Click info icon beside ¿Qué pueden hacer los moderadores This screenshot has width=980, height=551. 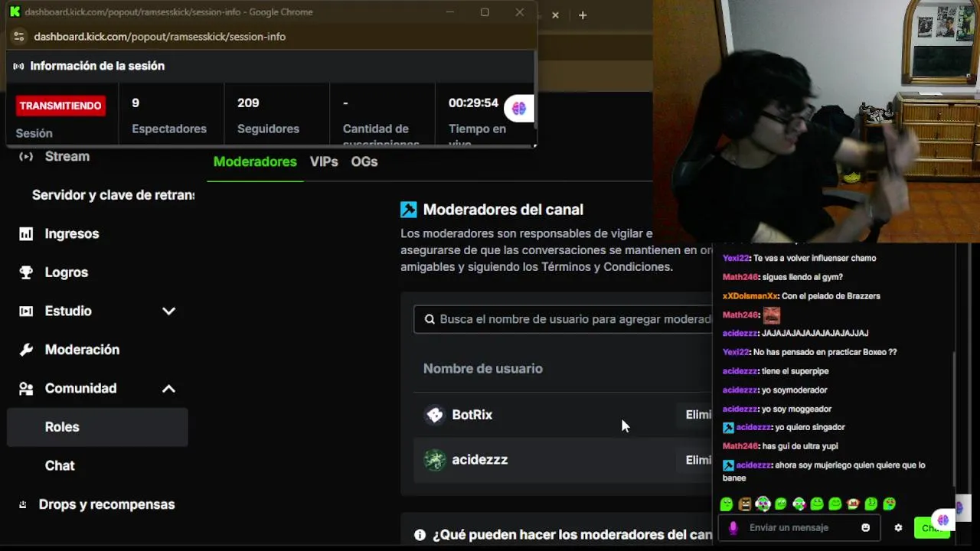tap(420, 535)
